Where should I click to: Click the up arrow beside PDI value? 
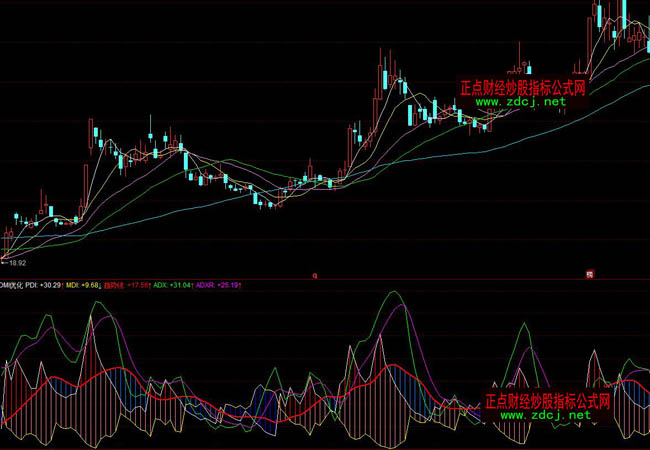[x=63, y=285]
